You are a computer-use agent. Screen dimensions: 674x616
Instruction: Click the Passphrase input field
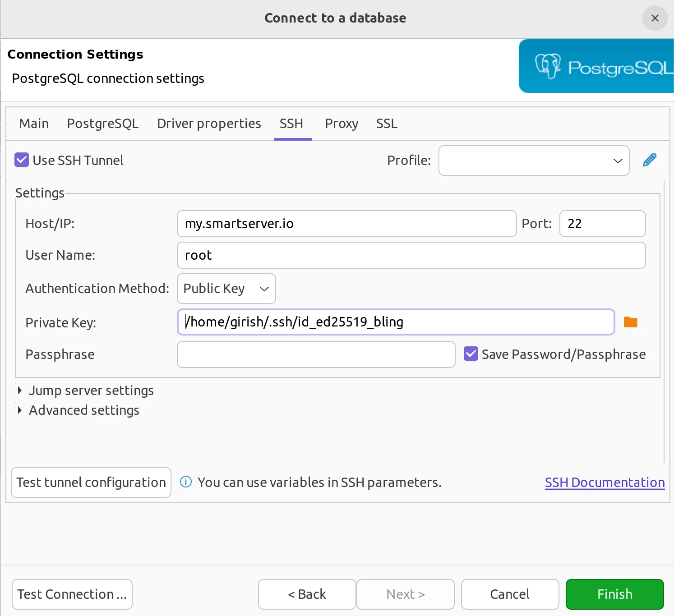pos(316,354)
